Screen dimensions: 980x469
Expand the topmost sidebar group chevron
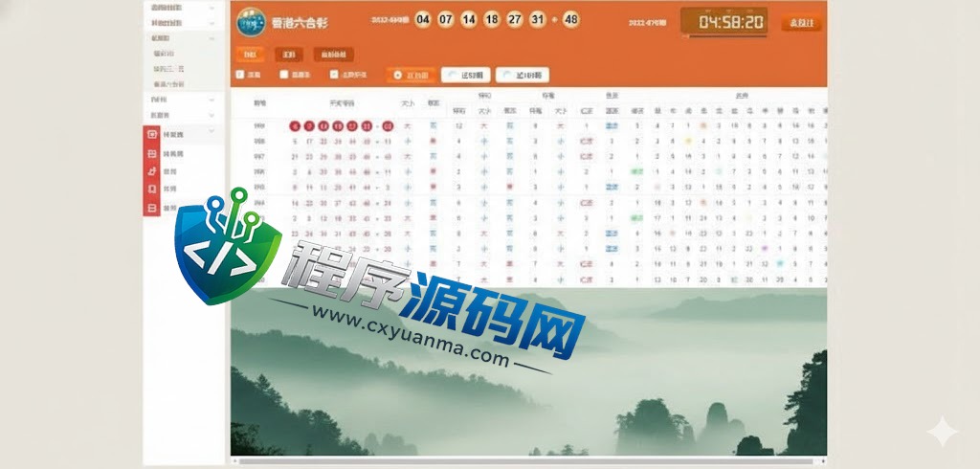[212, 8]
